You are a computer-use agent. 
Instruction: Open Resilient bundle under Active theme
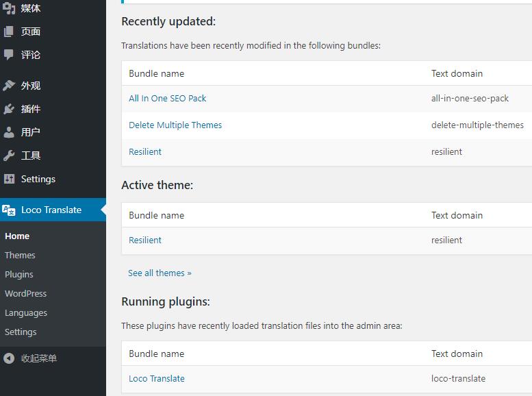145,240
